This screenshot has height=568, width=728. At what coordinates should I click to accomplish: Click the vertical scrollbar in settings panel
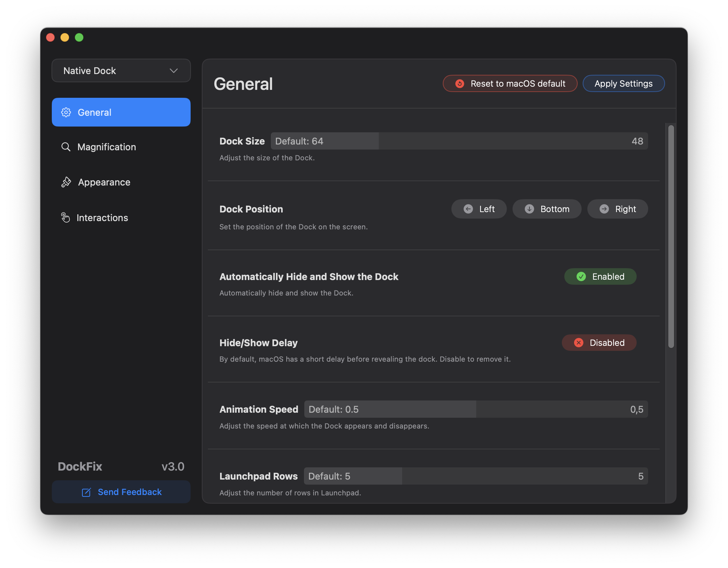(x=671, y=236)
